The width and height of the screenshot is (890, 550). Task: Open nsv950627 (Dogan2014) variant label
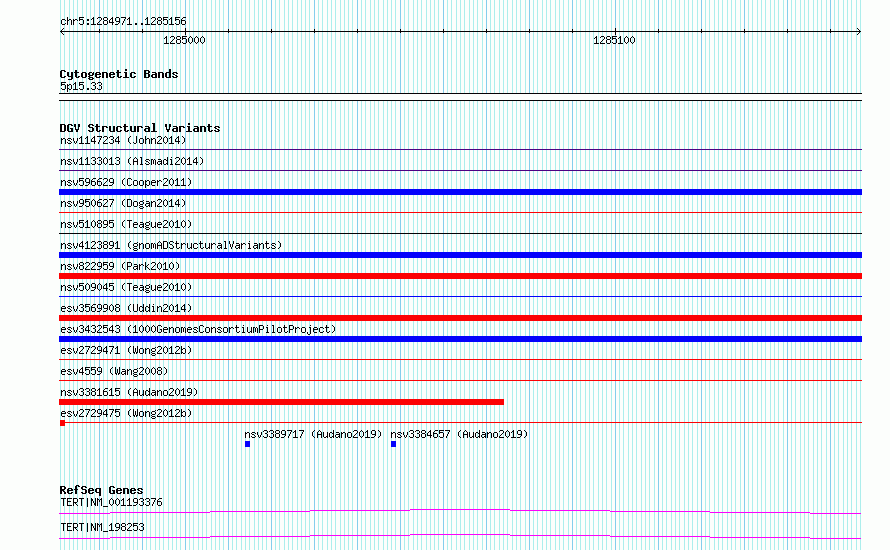click(x=123, y=203)
